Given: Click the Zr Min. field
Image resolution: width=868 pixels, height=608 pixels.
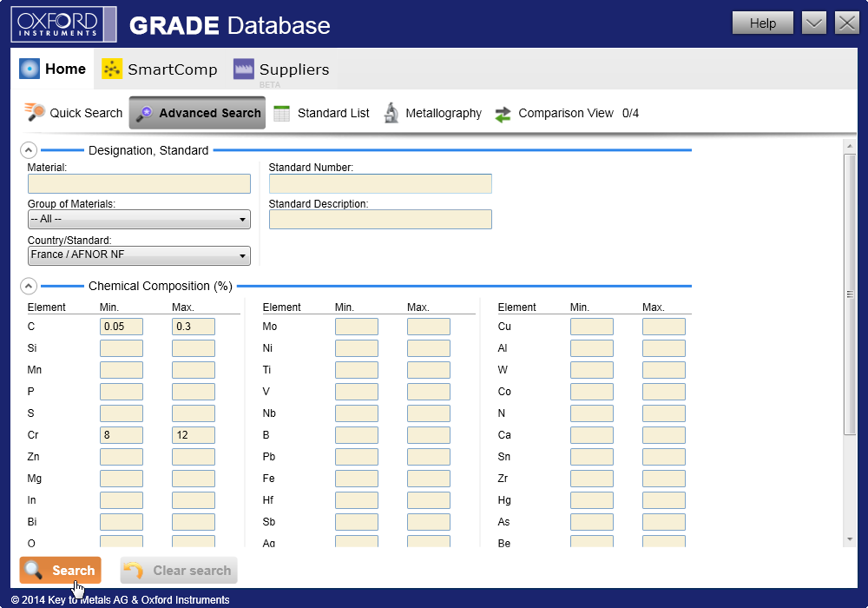Looking at the screenshot, I should (592, 479).
